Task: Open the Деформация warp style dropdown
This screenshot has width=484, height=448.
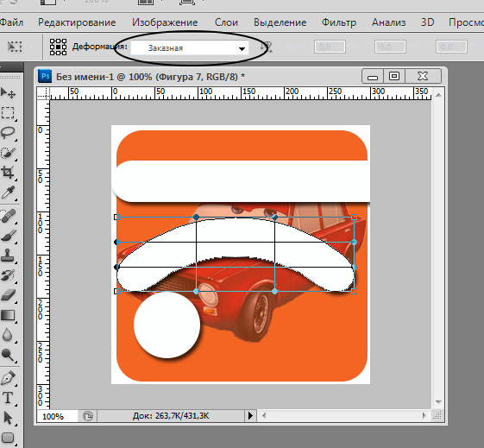Action: [190, 47]
